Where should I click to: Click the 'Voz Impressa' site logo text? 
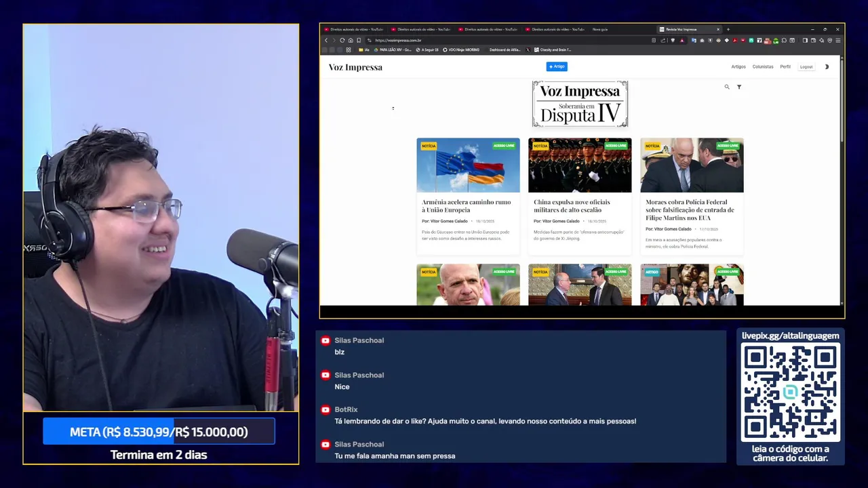click(x=355, y=67)
